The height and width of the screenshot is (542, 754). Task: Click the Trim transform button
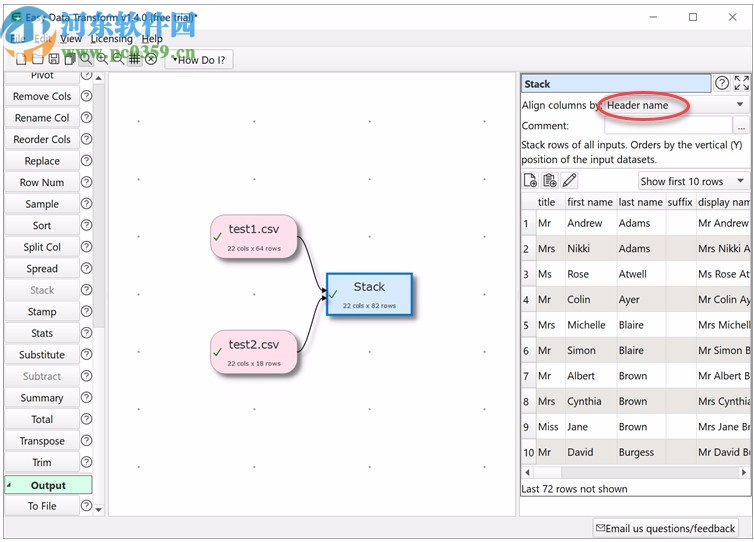coord(42,463)
